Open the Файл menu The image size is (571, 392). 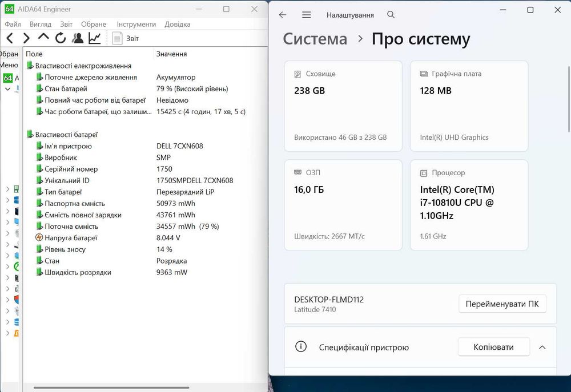pos(13,24)
